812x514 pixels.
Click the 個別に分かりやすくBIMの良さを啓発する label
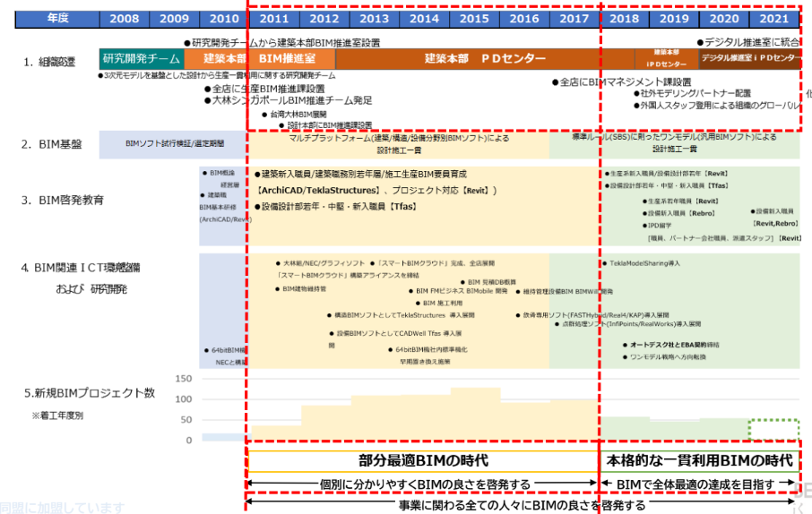(x=425, y=484)
